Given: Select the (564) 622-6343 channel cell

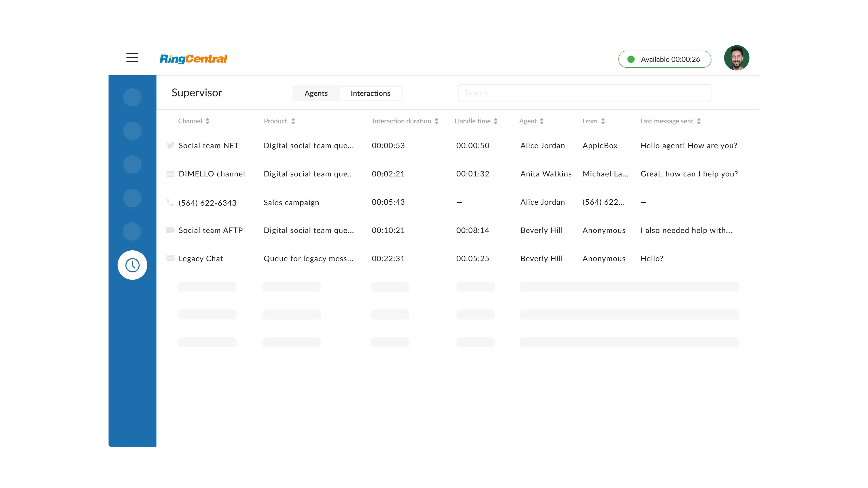Looking at the screenshot, I should (207, 203).
